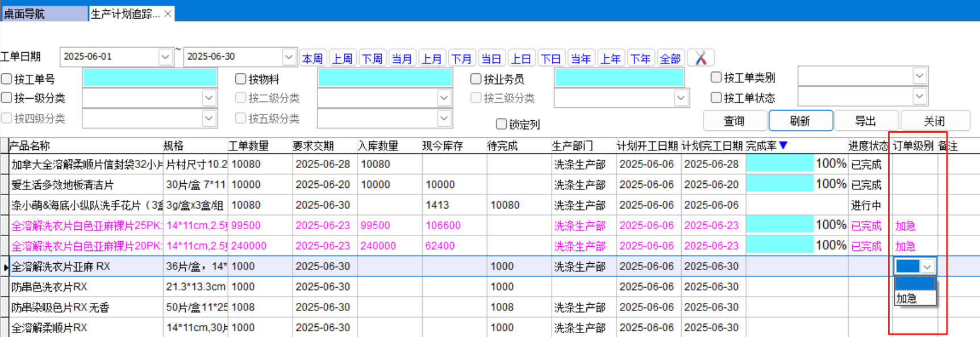Open the start date 2025-06-01 dropdown
The image size is (980, 337).
(x=165, y=57)
